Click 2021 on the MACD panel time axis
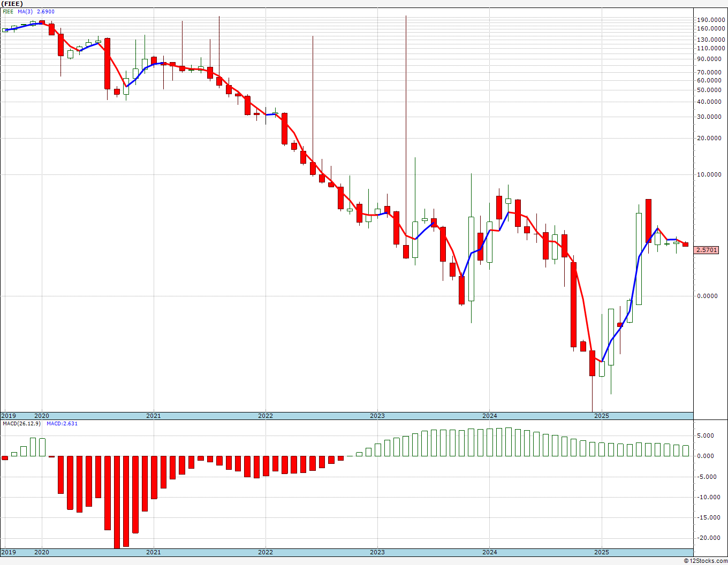 point(154,552)
